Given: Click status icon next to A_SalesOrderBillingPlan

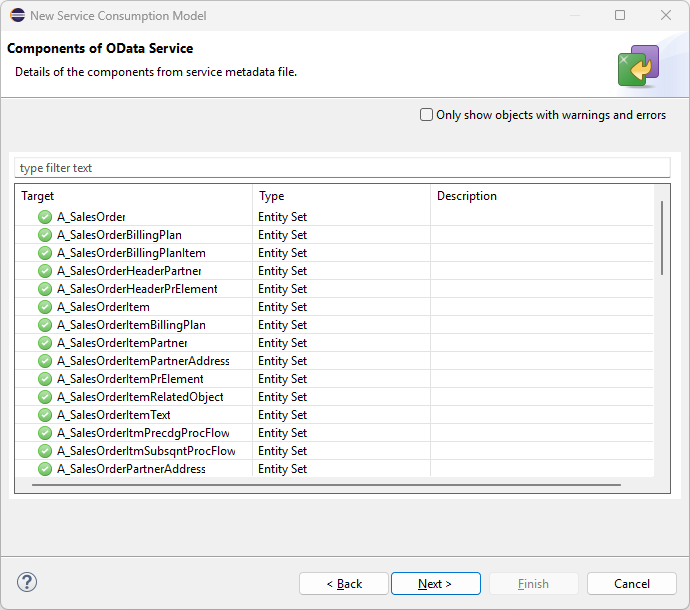Looking at the screenshot, I should pyautogui.click(x=45, y=235).
